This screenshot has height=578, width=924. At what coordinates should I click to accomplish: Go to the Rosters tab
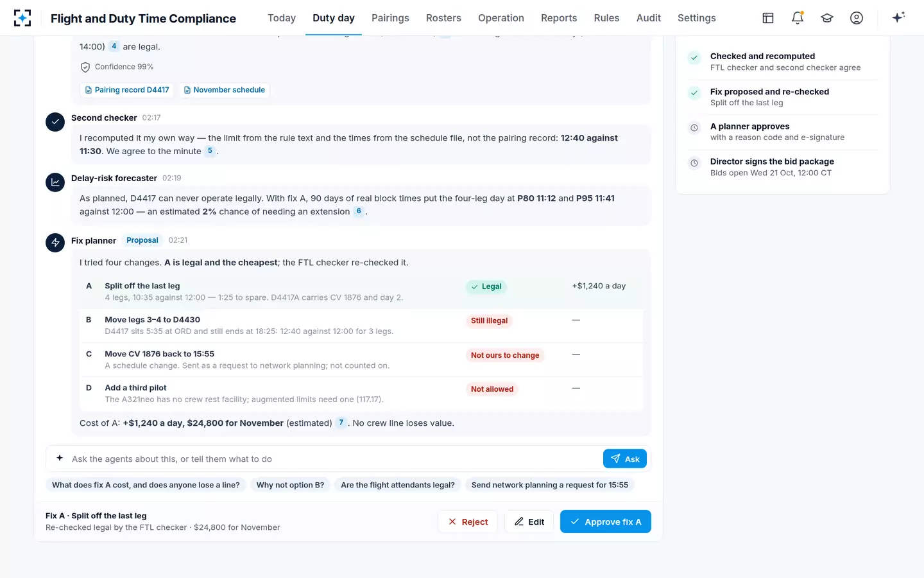pyautogui.click(x=443, y=18)
